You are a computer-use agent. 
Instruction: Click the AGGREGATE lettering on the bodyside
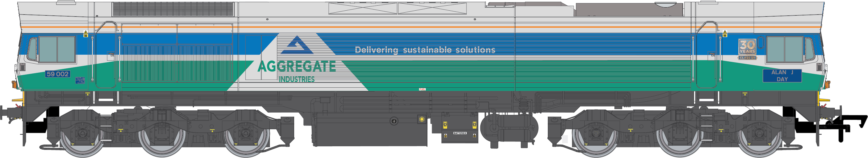(297, 66)
